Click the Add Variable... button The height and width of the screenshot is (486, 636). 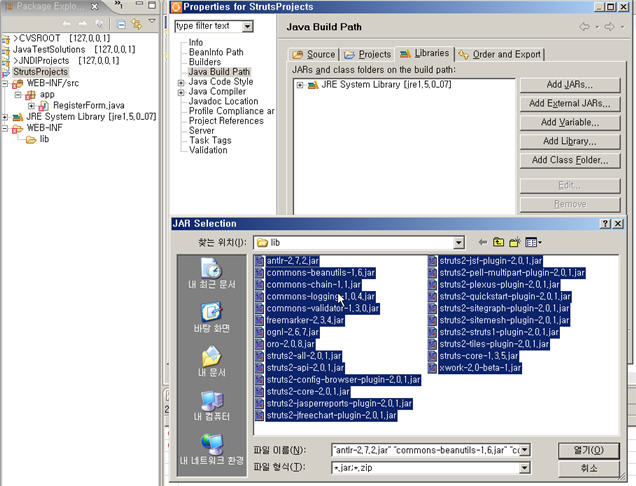click(570, 123)
